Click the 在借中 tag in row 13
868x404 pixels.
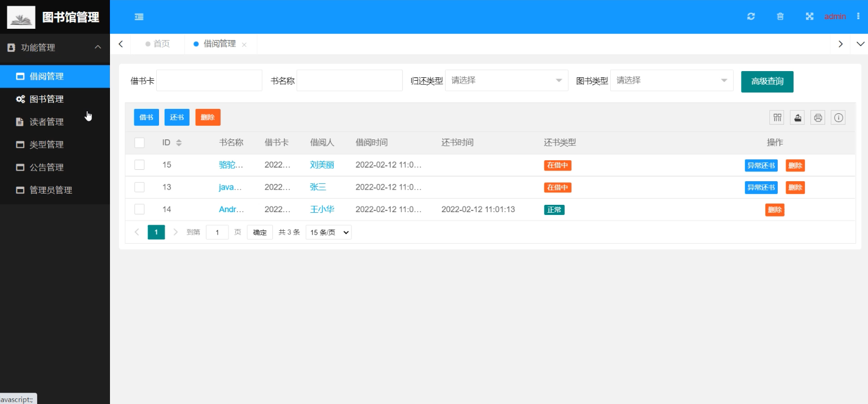click(558, 187)
